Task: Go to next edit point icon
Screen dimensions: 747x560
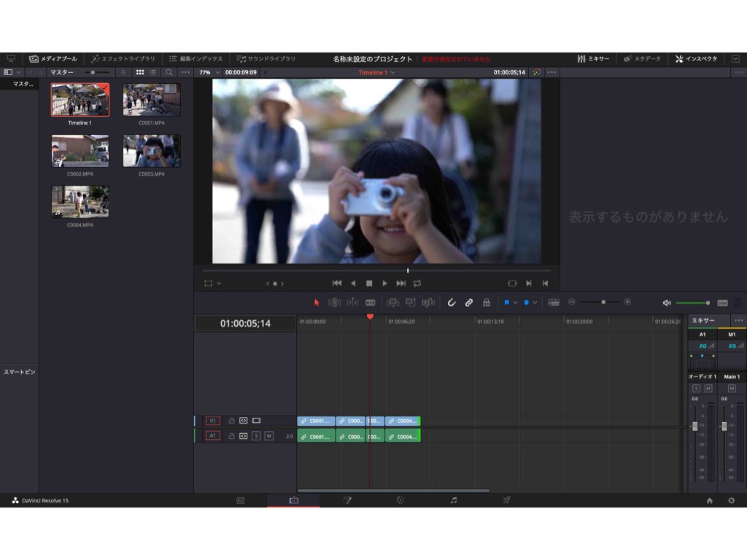Action: [x=529, y=283]
